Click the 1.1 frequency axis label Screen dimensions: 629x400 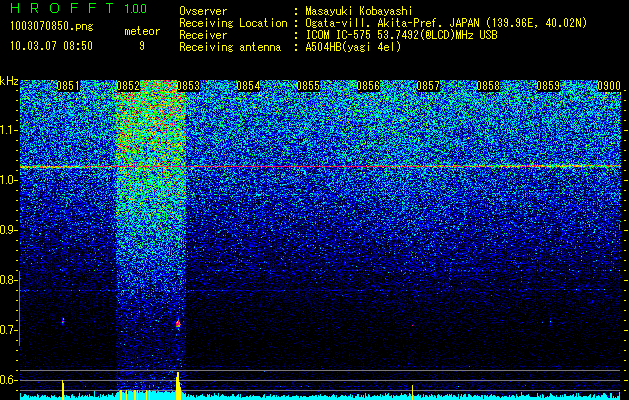[8, 130]
